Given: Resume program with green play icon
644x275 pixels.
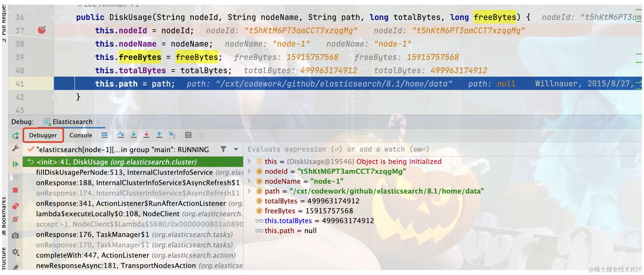Looking at the screenshot, I should coord(15,164).
